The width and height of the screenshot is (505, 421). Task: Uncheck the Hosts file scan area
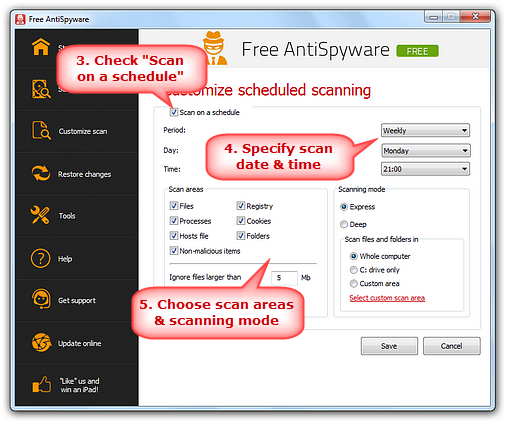tap(174, 236)
